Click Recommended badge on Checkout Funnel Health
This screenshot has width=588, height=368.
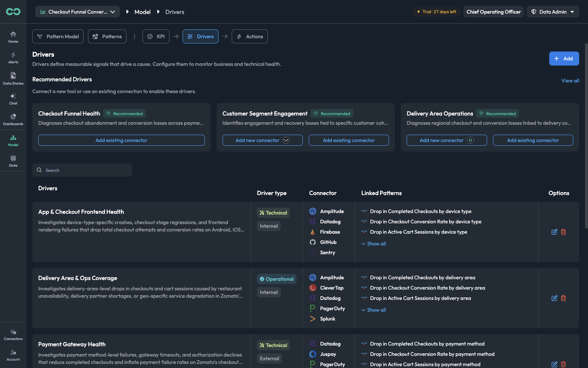click(125, 113)
